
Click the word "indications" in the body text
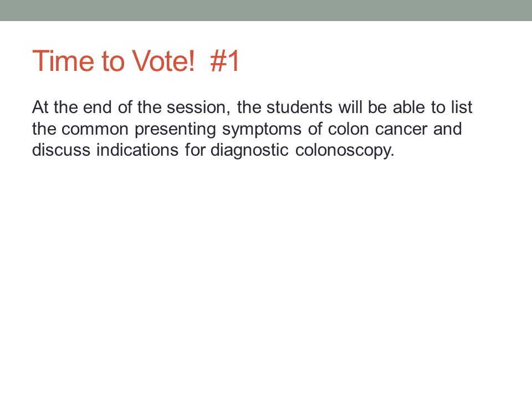pos(137,150)
